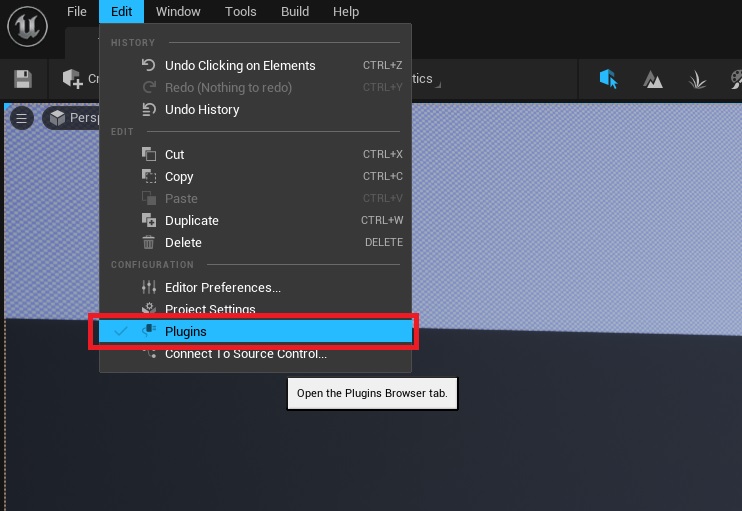Open Undo History from Edit menu
742x511 pixels.
tap(202, 109)
